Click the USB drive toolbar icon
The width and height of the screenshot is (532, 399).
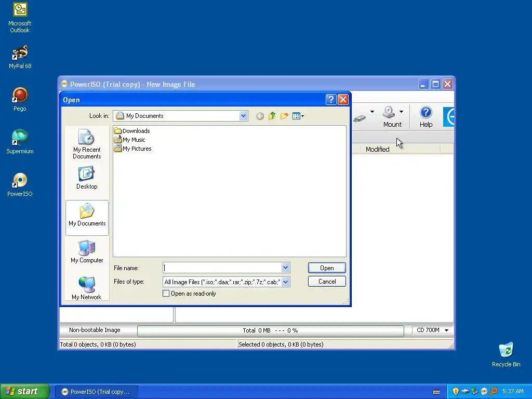click(x=360, y=118)
